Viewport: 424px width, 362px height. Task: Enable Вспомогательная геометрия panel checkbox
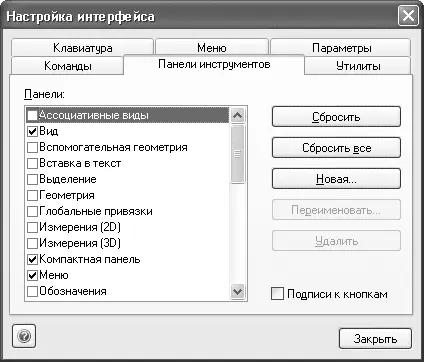tap(32, 147)
